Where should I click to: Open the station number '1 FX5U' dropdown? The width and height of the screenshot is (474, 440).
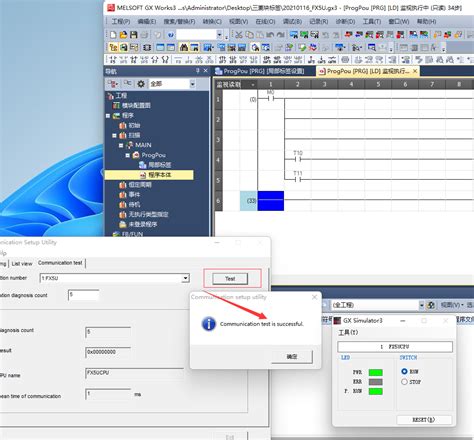185,278
